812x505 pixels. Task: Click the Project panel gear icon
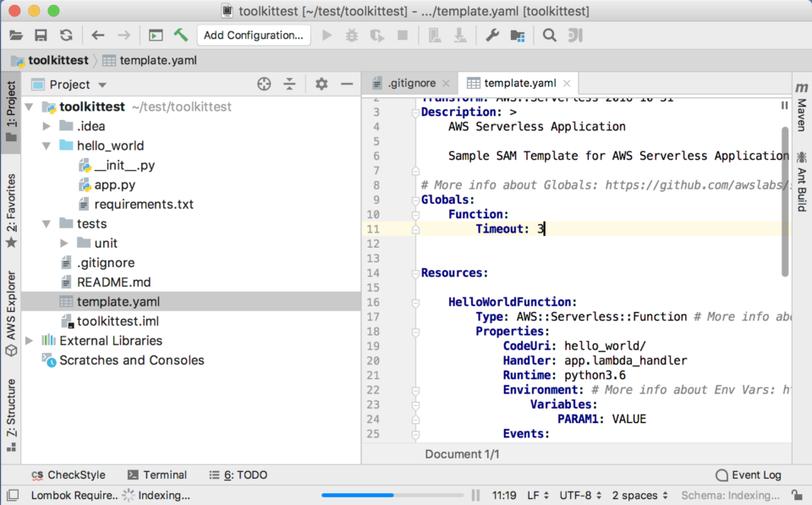click(321, 84)
